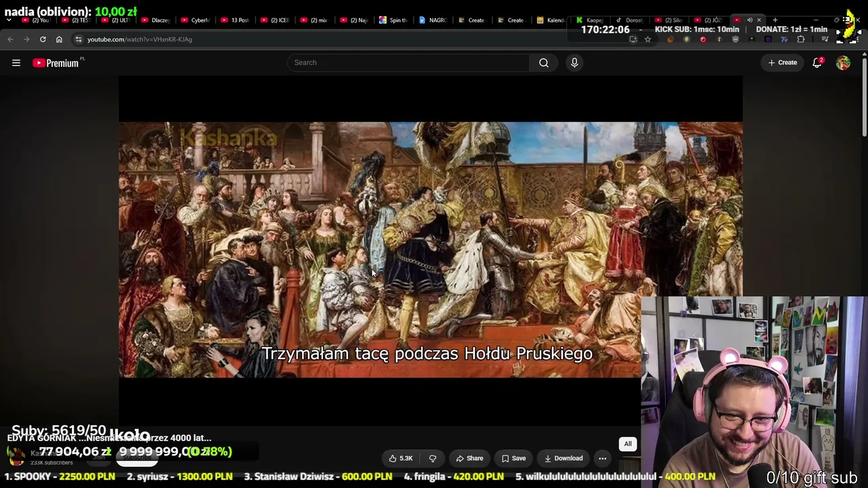
Task: Open YouTube notifications bell
Action: (817, 62)
